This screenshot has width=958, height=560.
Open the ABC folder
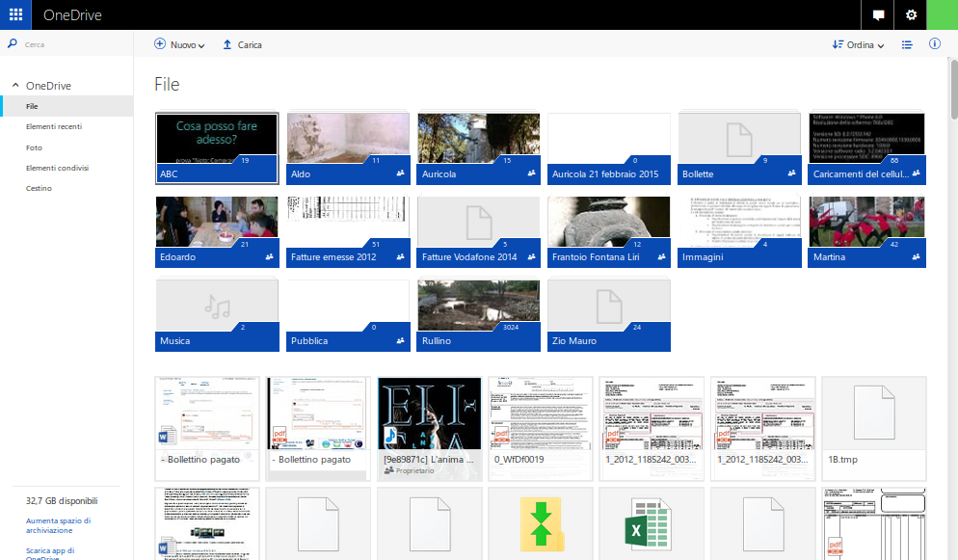(217, 147)
